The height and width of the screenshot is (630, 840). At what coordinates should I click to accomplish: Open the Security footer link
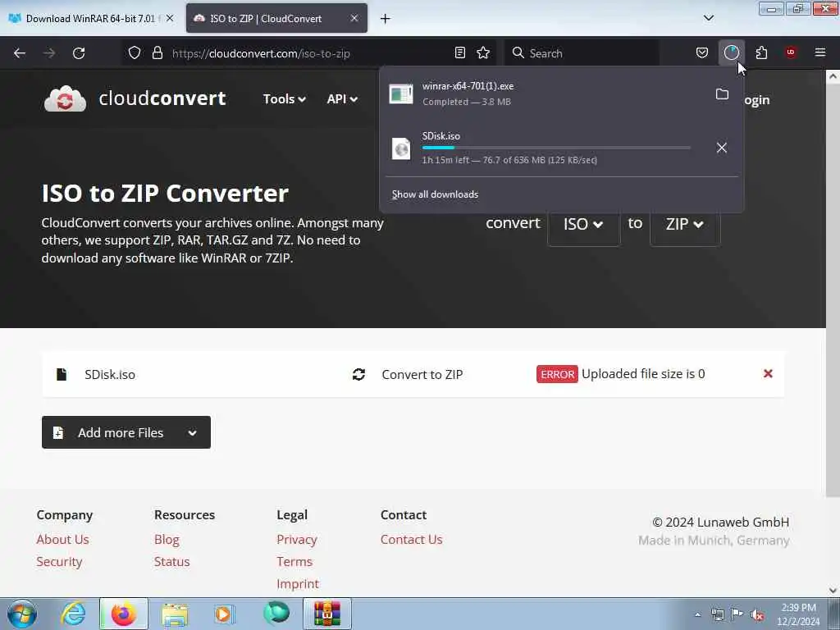click(59, 561)
